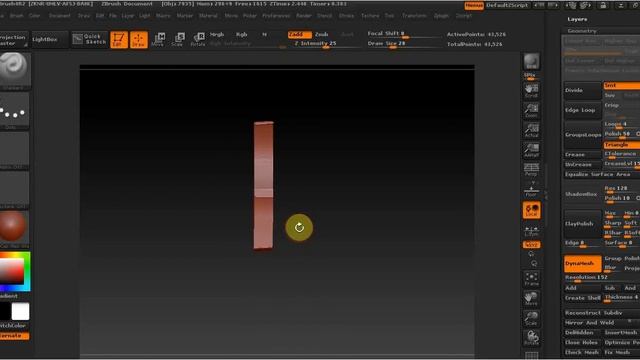Open the Dots stroke type selector
640x360 pixels.
[x=13, y=111]
